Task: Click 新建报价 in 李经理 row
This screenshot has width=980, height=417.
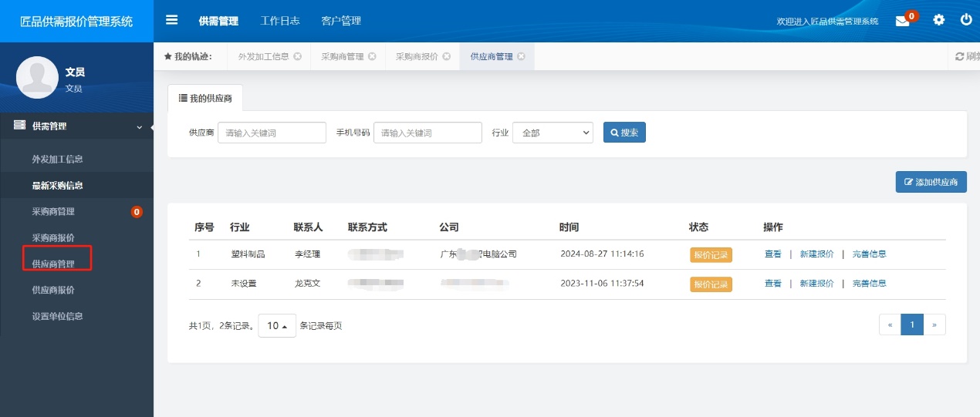Action: click(816, 254)
